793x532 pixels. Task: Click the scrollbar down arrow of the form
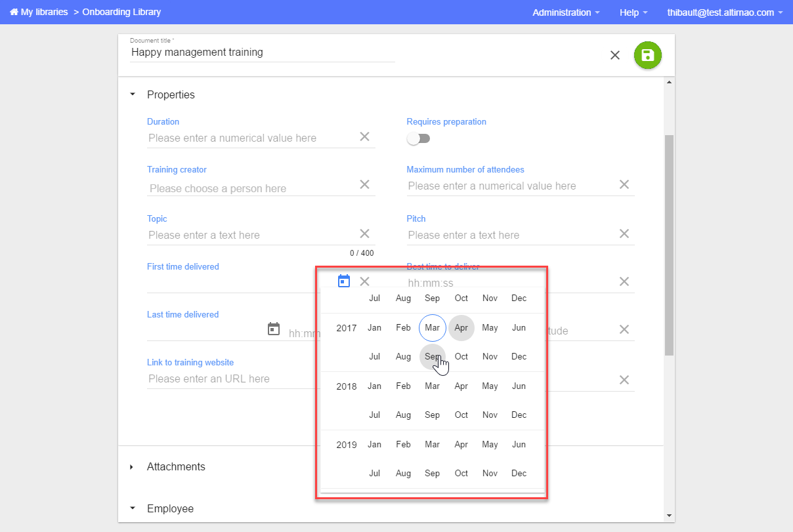669,516
